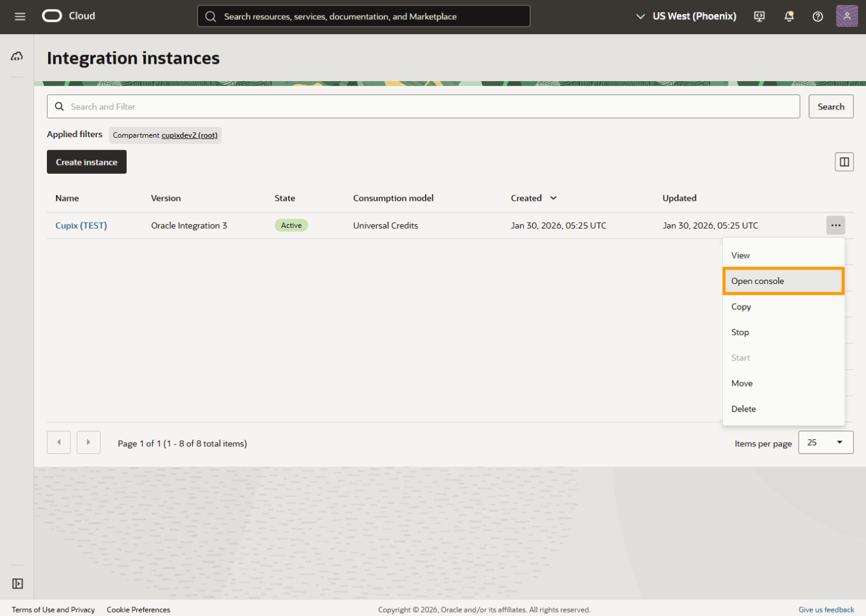Click the Updated column header

click(680, 198)
